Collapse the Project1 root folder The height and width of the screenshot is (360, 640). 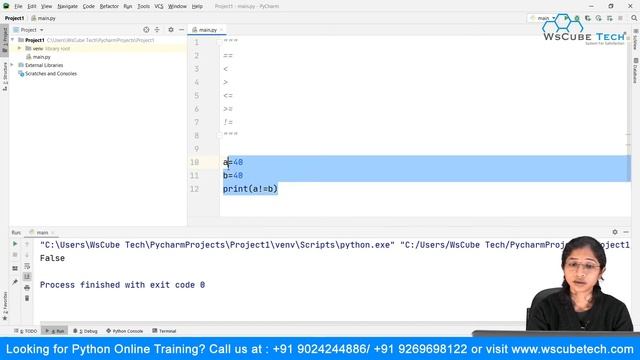[13, 40]
